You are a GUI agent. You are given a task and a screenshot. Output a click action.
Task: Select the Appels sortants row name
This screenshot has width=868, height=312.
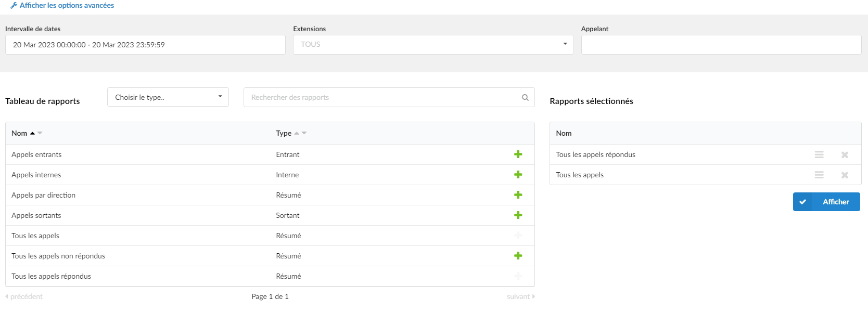(36, 215)
